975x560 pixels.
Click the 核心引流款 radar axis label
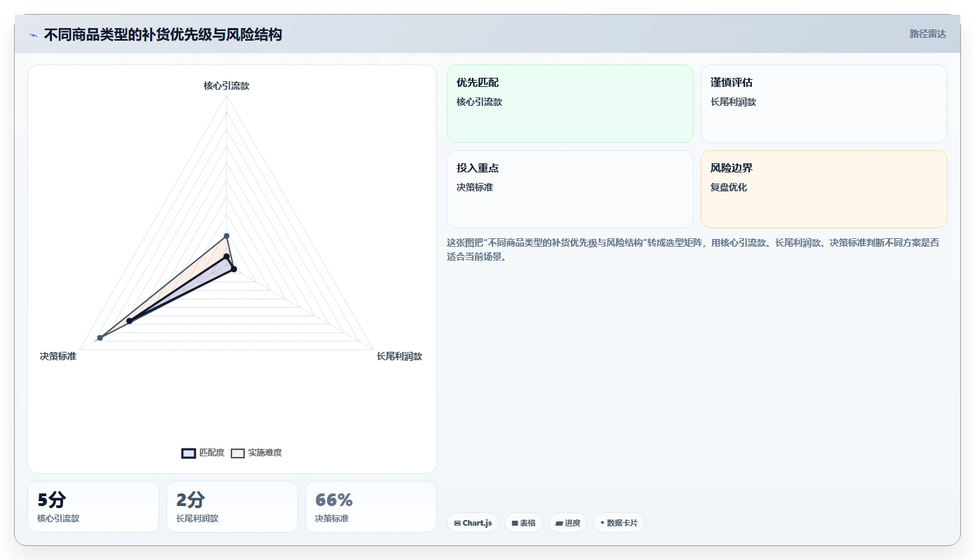[x=227, y=86]
